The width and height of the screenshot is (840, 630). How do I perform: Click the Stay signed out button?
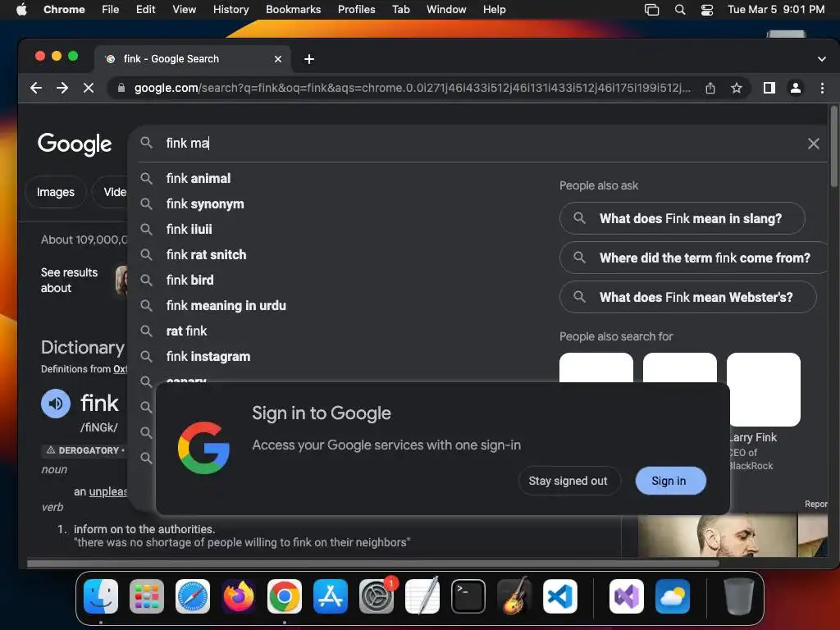pyautogui.click(x=568, y=481)
